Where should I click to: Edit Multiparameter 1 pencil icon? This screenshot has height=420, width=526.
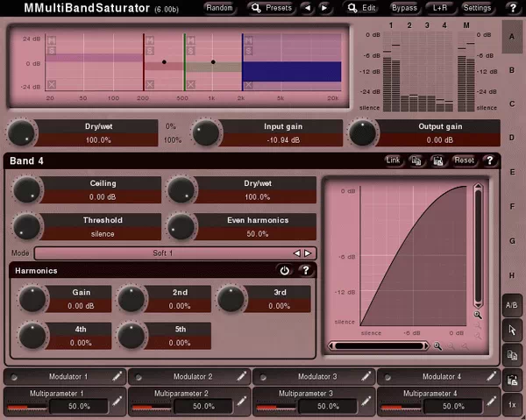pos(117,401)
